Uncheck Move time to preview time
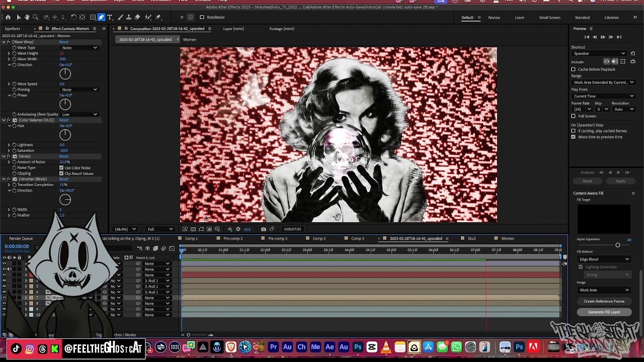This screenshot has width=644, height=362. click(x=573, y=137)
